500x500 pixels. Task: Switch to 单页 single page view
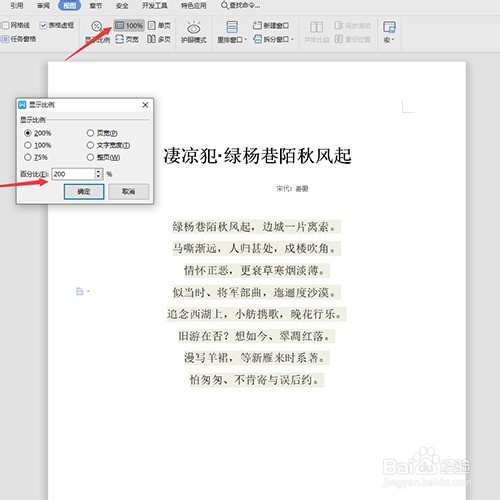[159, 25]
